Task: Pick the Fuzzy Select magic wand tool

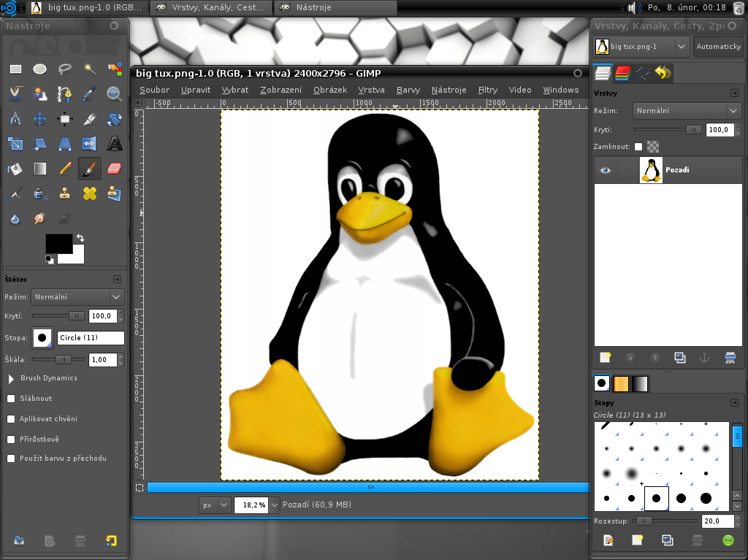Action: (90, 69)
